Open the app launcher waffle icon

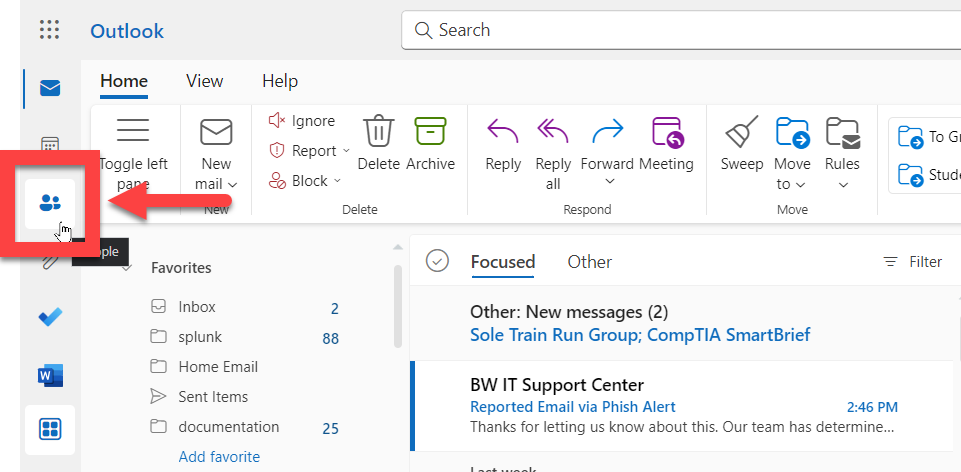49,29
